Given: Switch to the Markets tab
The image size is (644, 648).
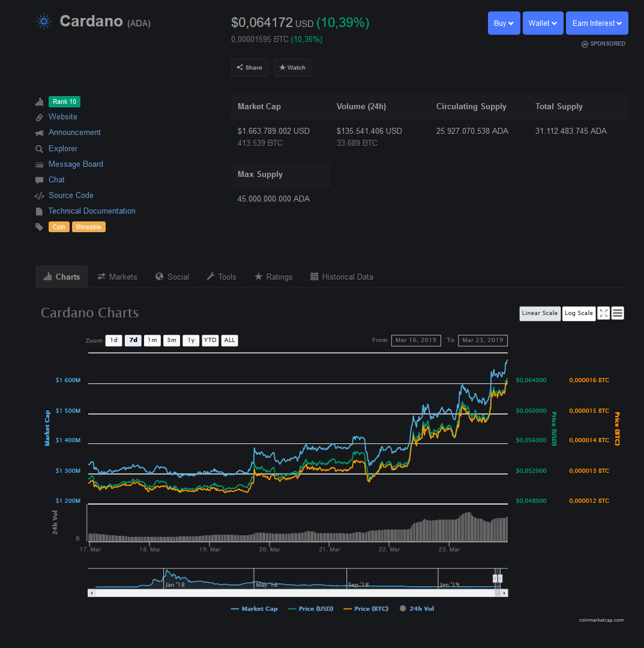Looking at the screenshot, I should (x=118, y=277).
